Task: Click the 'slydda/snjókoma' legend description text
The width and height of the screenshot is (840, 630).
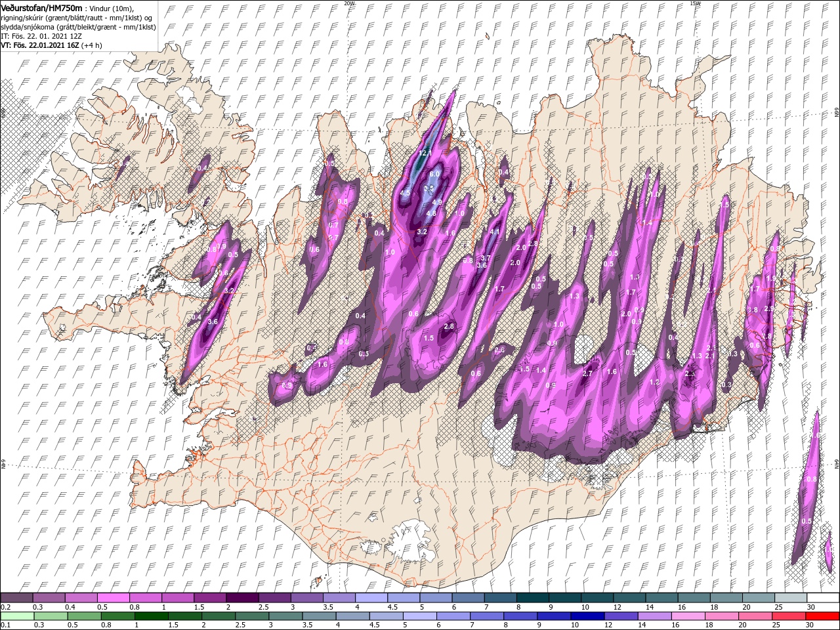Action: point(27,26)
